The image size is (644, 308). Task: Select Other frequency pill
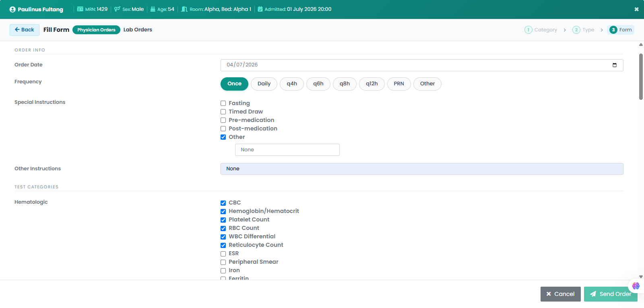pyautogui.click(x=427, y=84)
